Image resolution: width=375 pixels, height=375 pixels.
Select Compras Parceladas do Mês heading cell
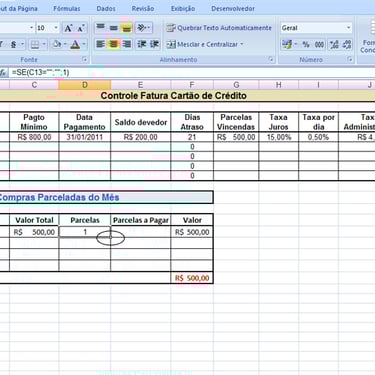pyautogui.click(x=106, y=197)
